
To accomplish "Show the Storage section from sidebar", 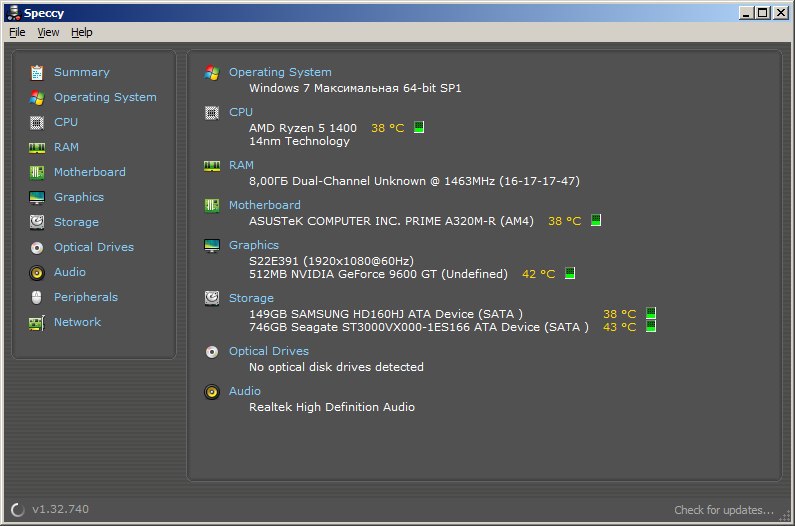I will tap(76, 222).
